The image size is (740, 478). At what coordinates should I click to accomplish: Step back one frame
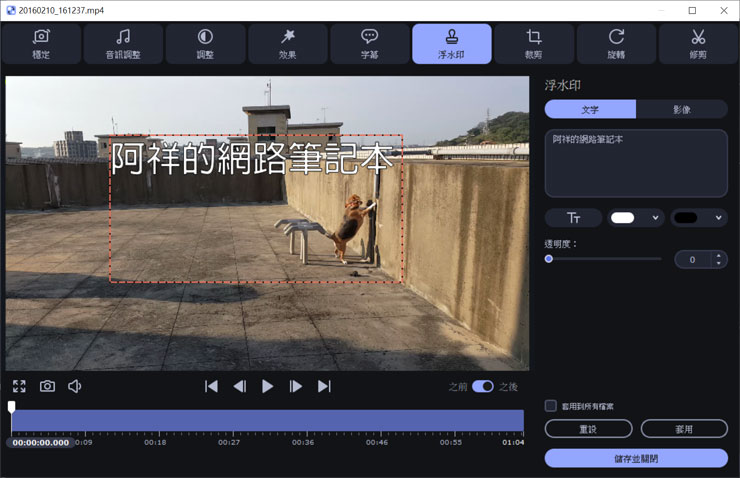(240, 386)
